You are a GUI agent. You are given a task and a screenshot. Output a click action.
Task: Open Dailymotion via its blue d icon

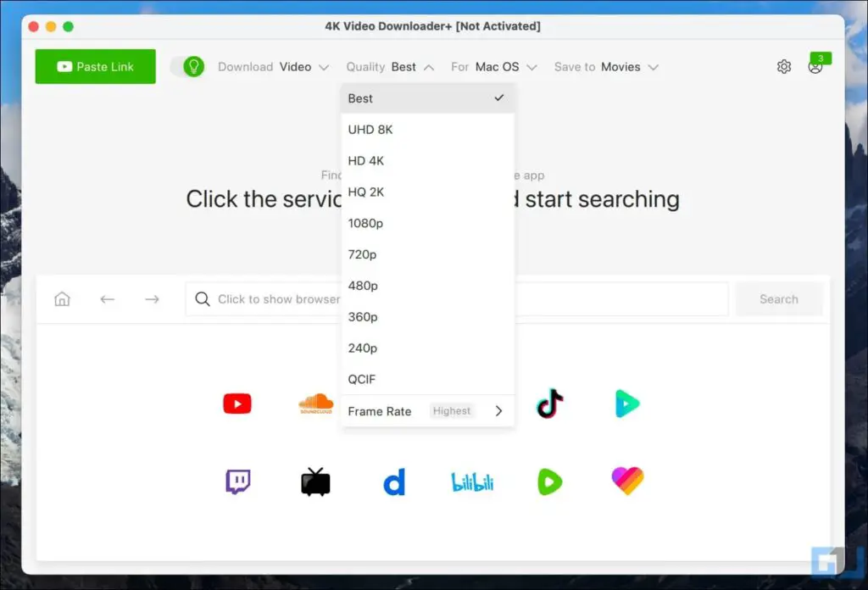tap(393, 481)
